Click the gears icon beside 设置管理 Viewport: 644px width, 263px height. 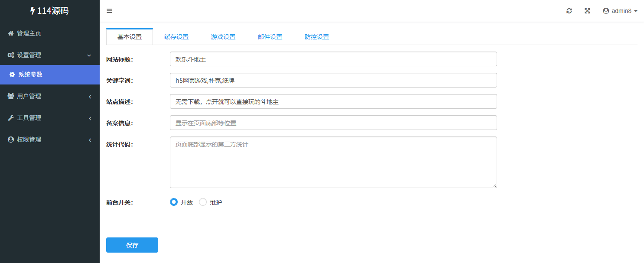[11, 55]
